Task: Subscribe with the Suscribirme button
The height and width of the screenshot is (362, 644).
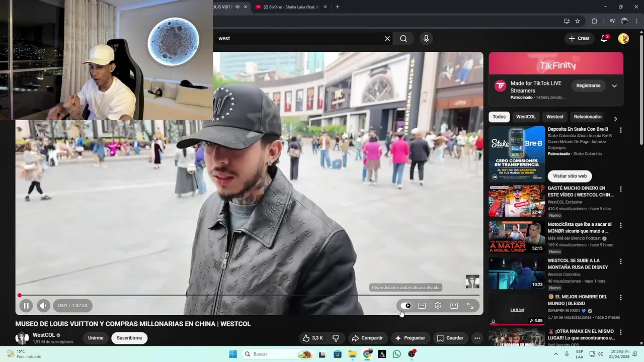Action: point(129,338)
